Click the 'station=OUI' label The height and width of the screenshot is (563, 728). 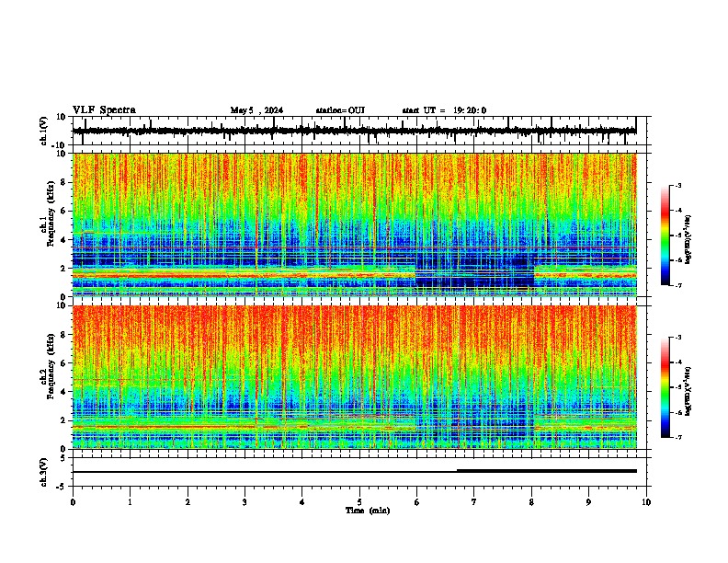[x=340, y=110]
